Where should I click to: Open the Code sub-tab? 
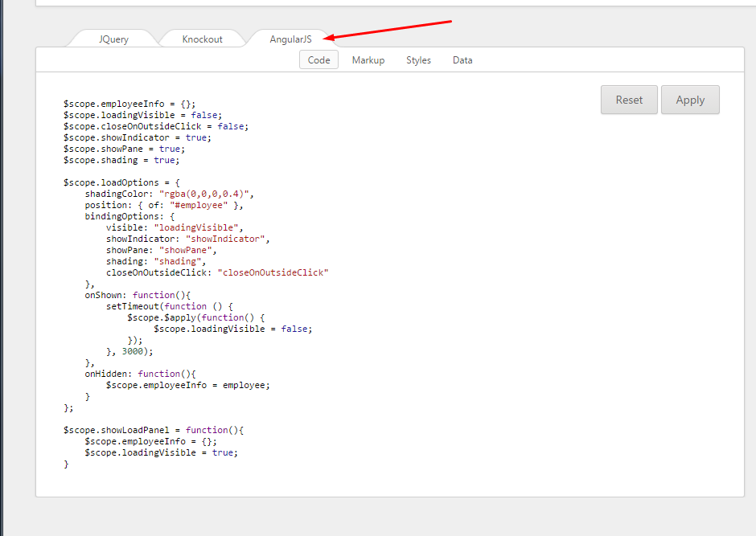click(x=318, y=60)
